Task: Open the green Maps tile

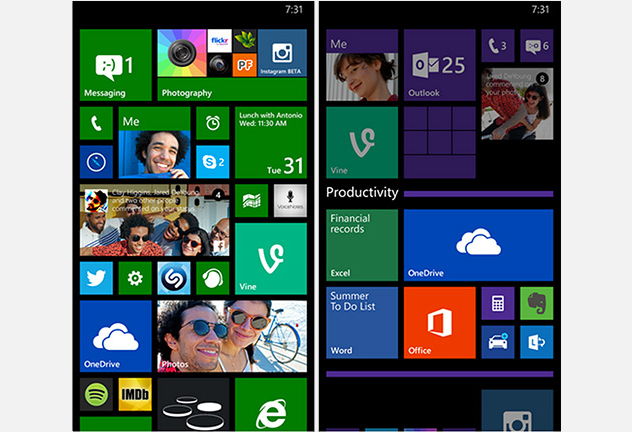Action: click(x=252, y=201)
